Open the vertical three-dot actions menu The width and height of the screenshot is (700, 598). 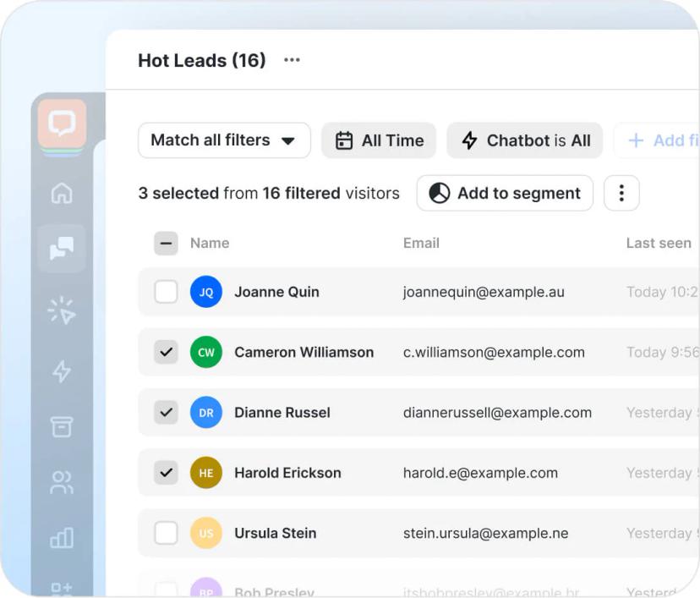(x=621, y=193)
